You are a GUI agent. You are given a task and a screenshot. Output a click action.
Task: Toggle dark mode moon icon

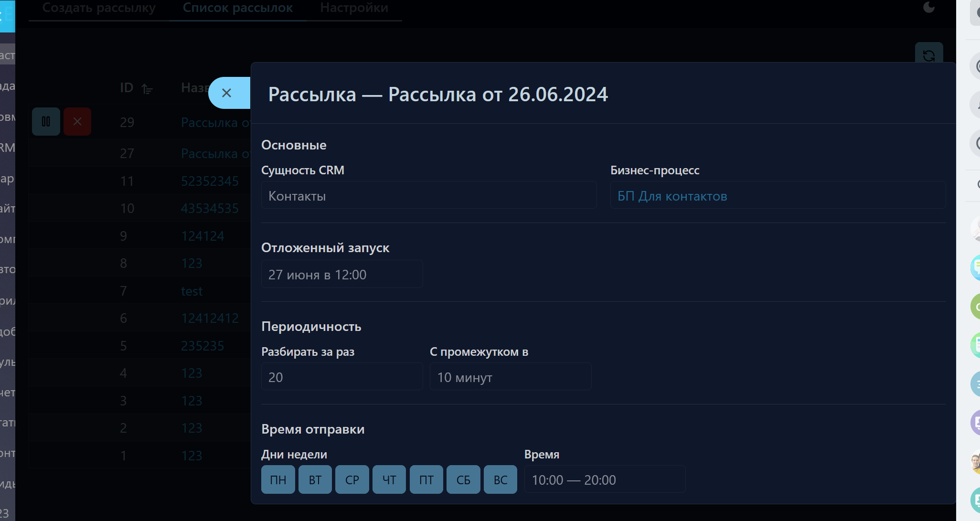tap(929, 8)
